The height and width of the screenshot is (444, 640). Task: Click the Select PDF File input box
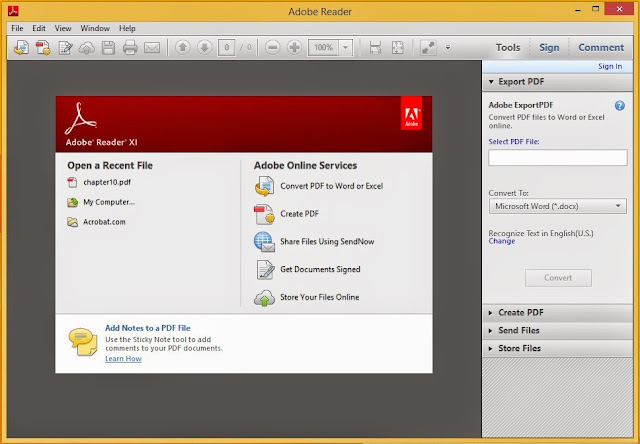[558, 158]
